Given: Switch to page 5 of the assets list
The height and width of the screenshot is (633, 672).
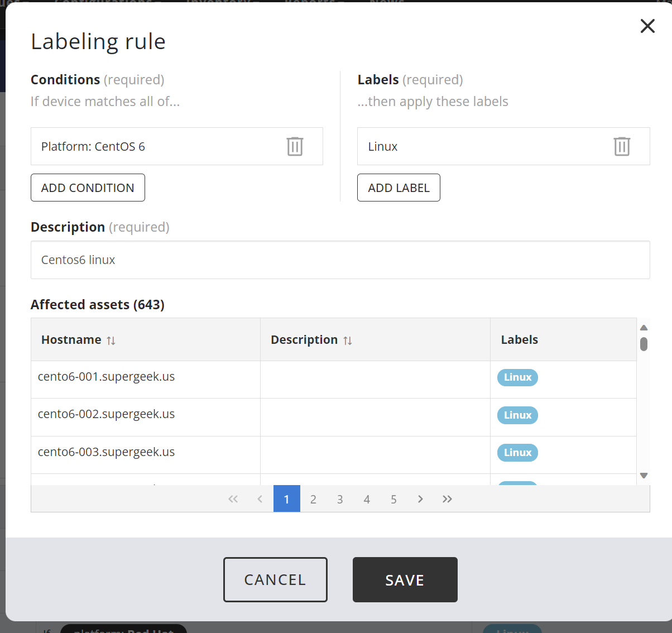Looking at the screenshot, I should pos(393,498).
